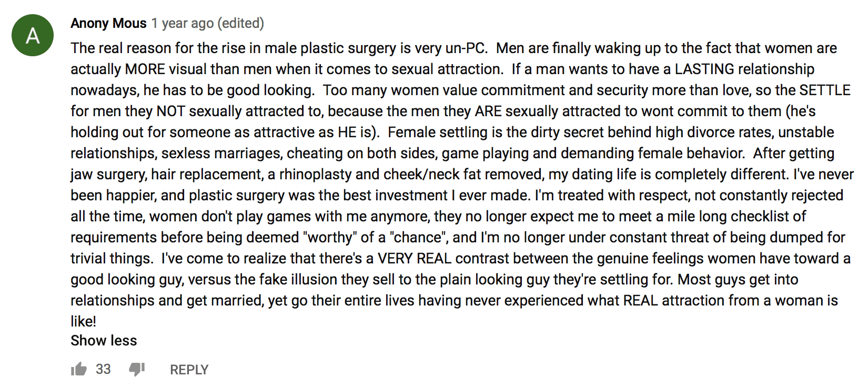This screenshot has height=387, width=868.
Task: Open Anony Mous channel name link
Action: tap(108, 23)
